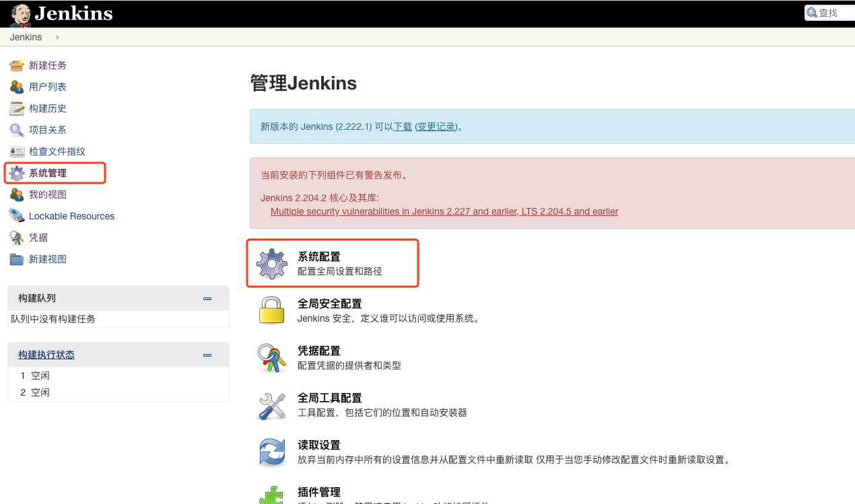Click the 凭据 keys icon in sidebar
The image size is (855, 504).
[x=17, y=238]
